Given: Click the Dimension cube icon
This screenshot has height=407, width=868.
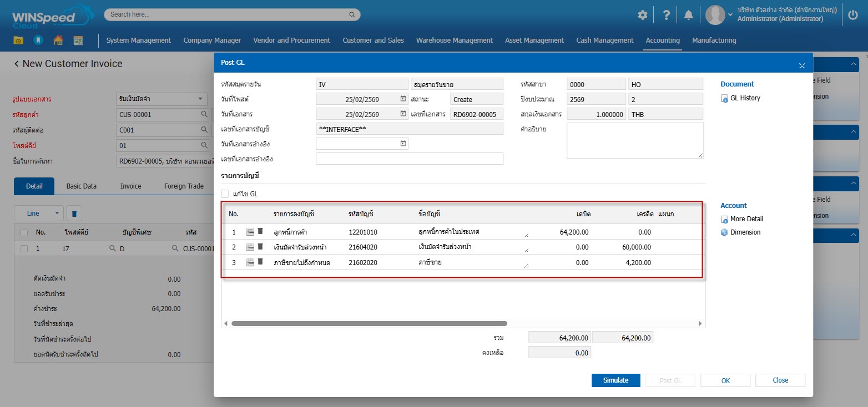Looking at the screenshot, I should (x=724, y=232).
